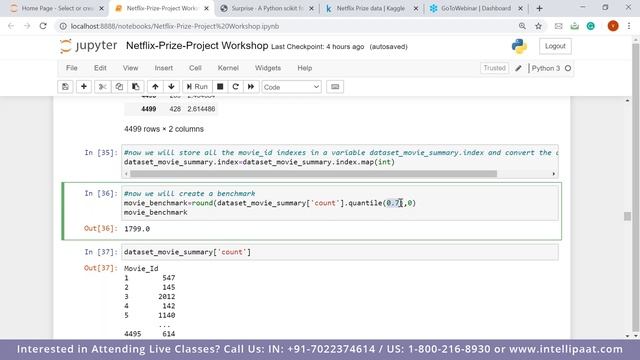Open the Help menu

(304, 68)
